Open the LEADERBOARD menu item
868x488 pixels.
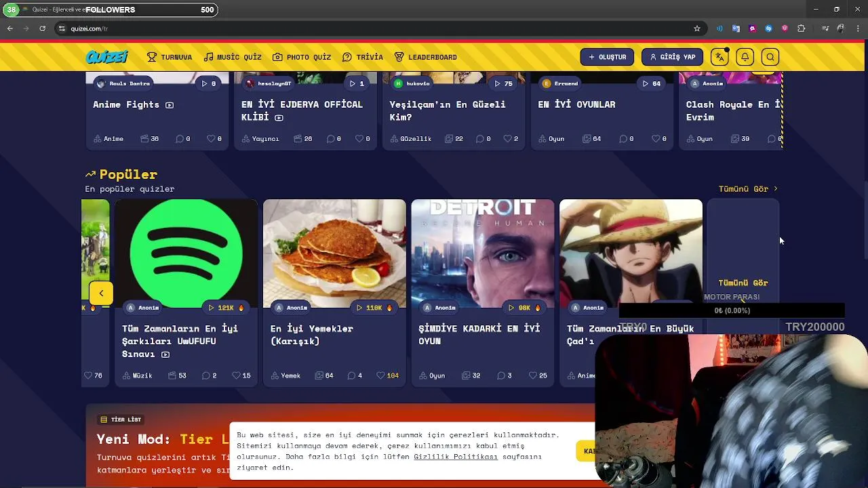(x=426, y=57)
